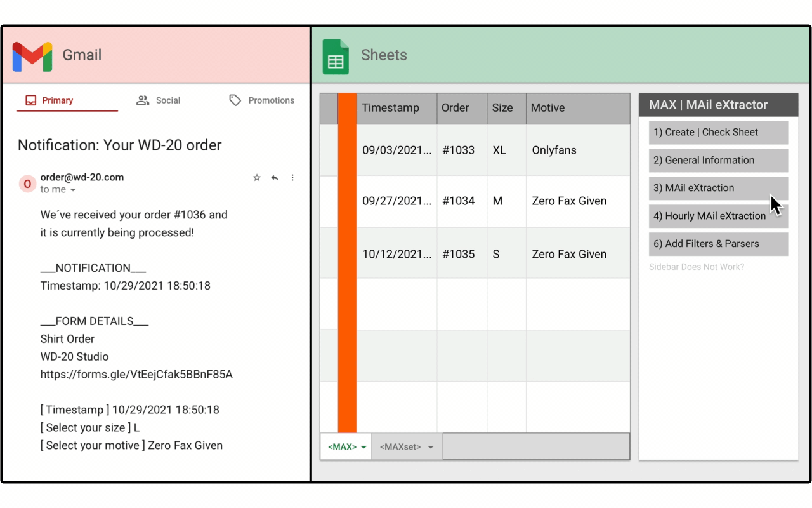Click the "3) MAil eXtraction" button
The image size is (812, 508).
[717, 188]
